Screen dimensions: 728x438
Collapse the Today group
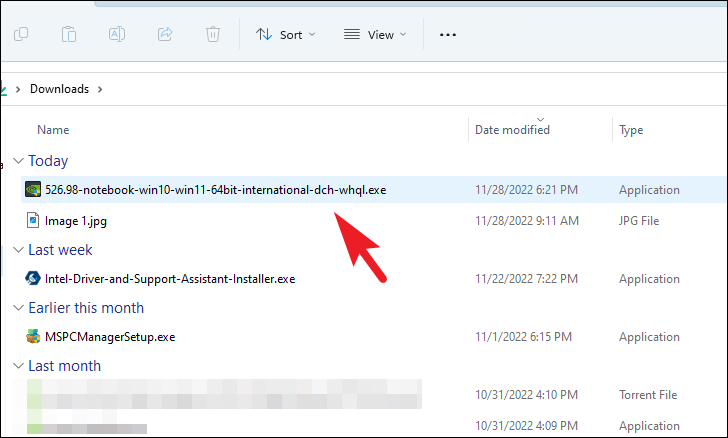pyautogui.click(x=18, y=161)
